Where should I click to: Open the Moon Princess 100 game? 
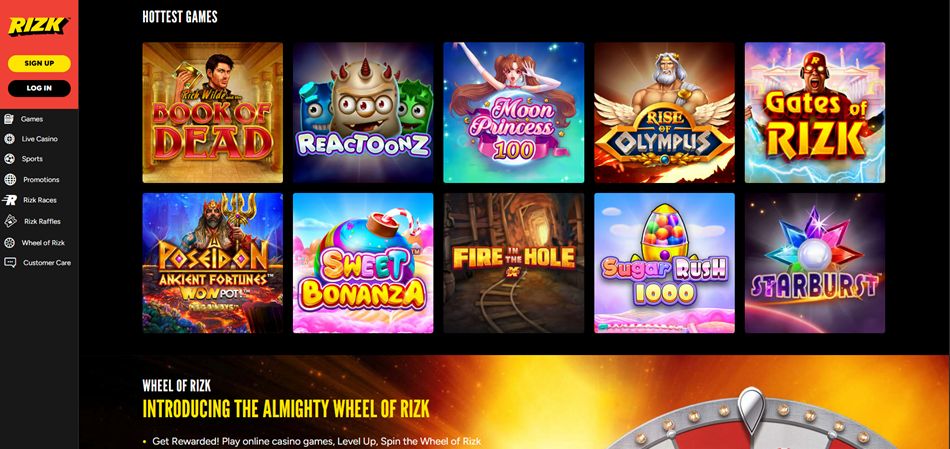point(514,113)
